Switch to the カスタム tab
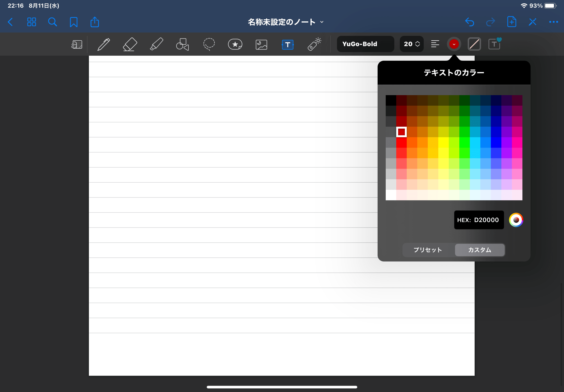564x392 pixels. 480,250
